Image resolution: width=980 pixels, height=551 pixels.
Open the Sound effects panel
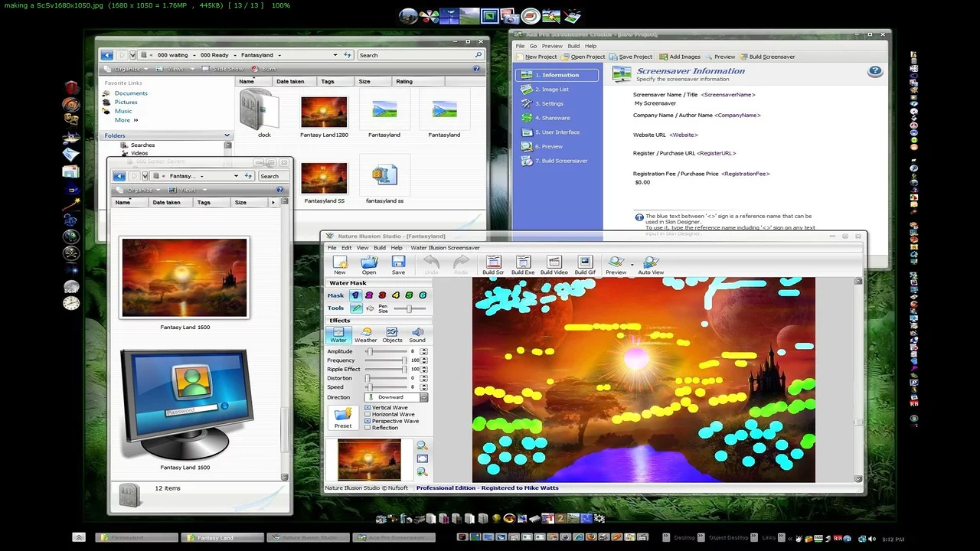[417, 335]
